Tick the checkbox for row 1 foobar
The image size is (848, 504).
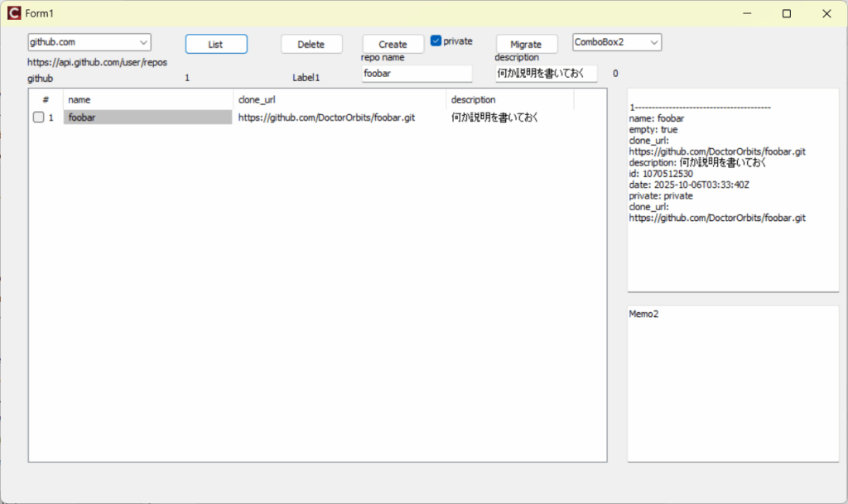point(38,118)
